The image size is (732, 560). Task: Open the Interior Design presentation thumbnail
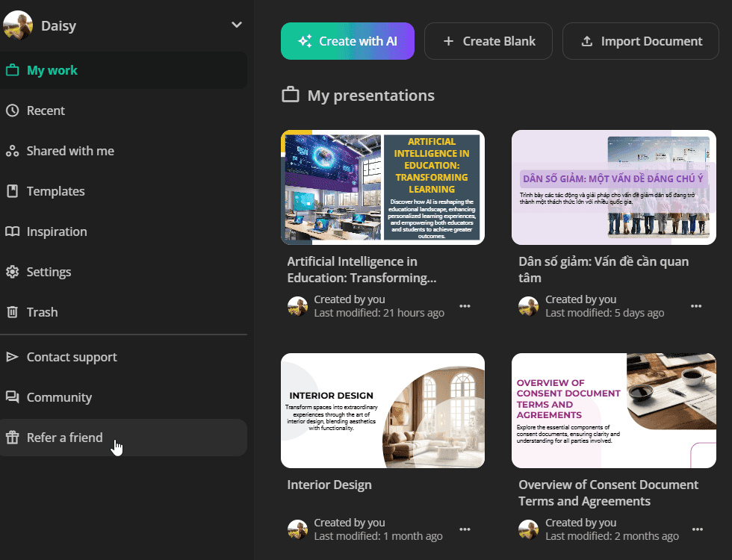[x=382, y=411]
